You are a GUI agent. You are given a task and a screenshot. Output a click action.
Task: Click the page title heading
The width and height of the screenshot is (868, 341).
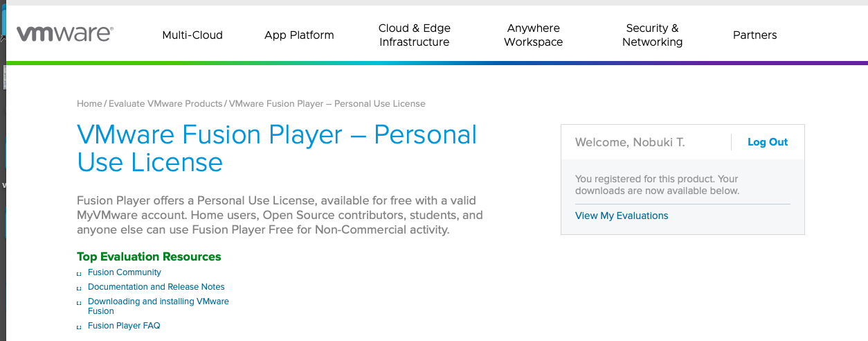(277, 148)
